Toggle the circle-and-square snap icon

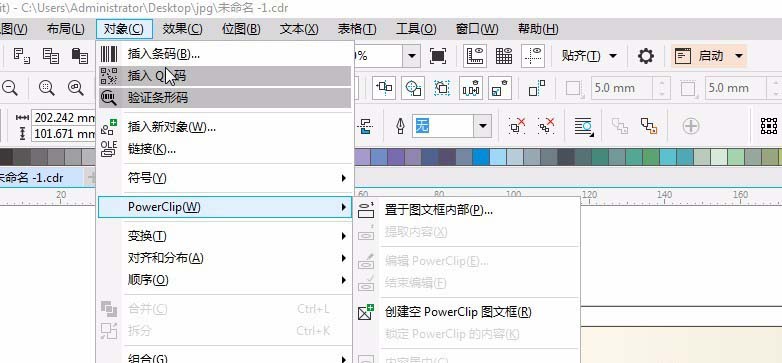(x=413, y=88)
